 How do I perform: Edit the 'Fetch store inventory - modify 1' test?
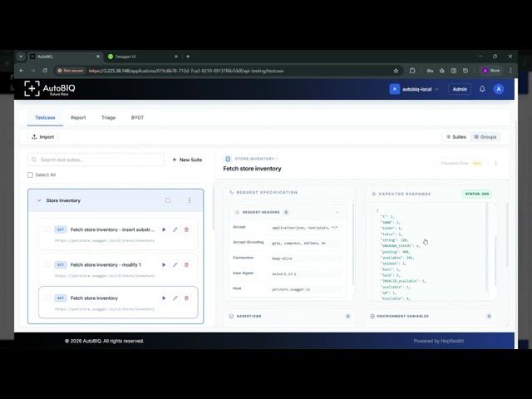[x=175, y=264]
